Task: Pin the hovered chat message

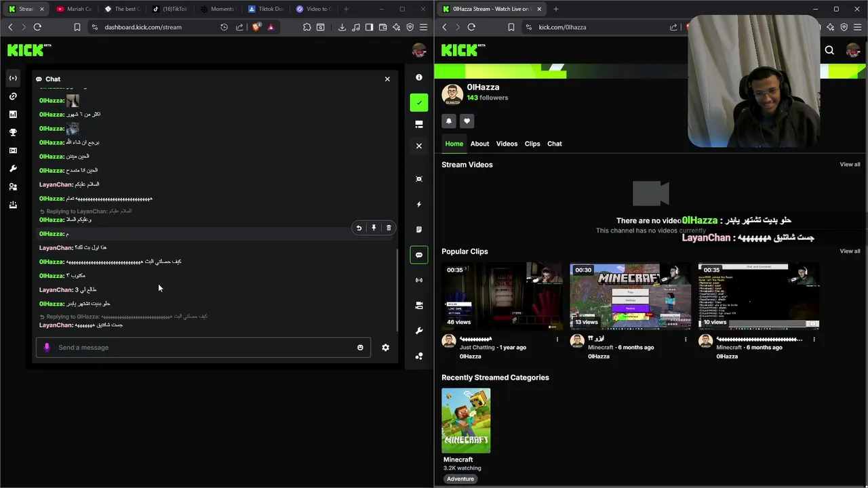Action: (x=374, y=228)
